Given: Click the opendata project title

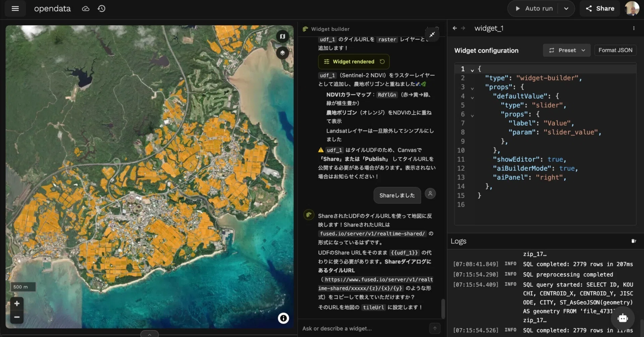Looking at the screenshot, I should (x=52, y=9).
